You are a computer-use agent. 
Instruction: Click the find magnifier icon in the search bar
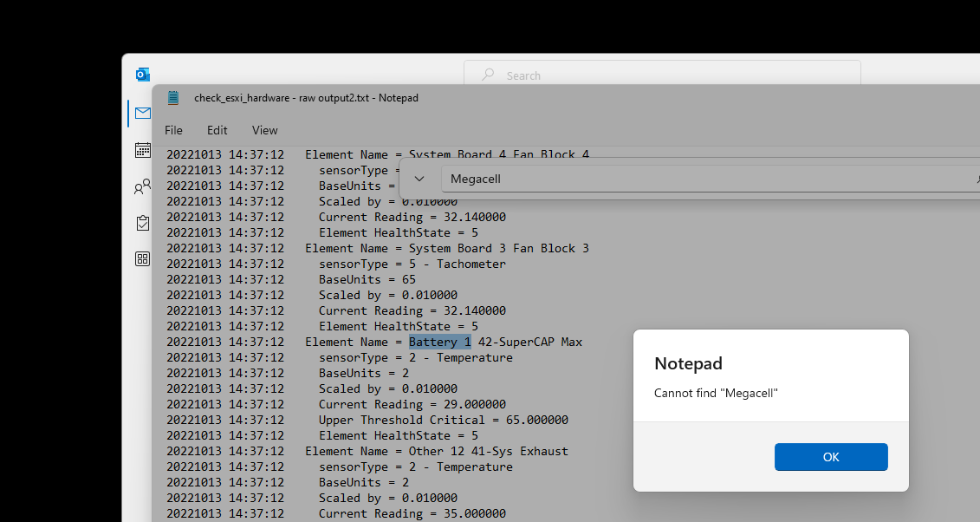tap(486, 75)
